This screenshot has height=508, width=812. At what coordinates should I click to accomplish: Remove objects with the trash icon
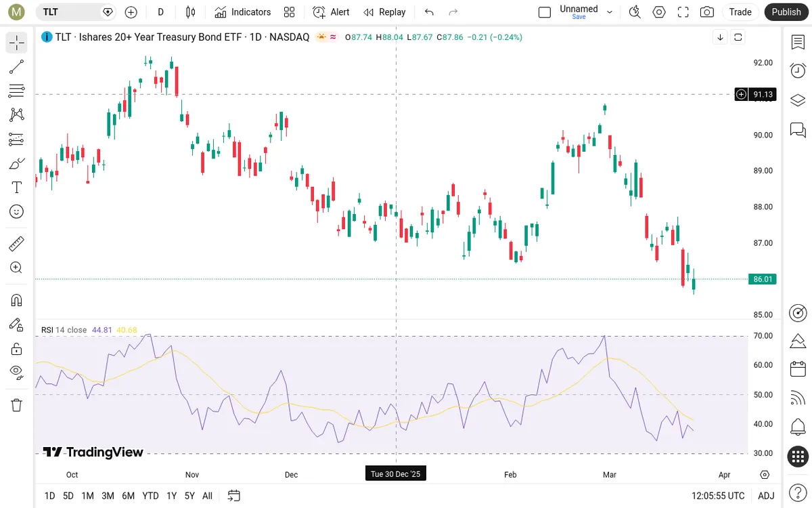pos(17,405)
